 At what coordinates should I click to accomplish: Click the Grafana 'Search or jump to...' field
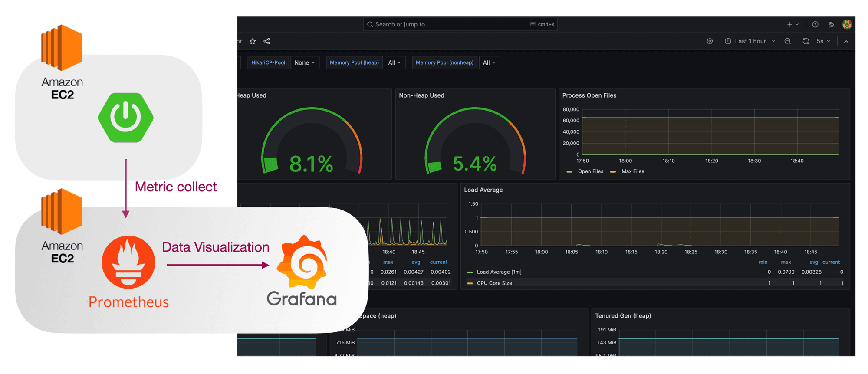click(x=460, y=24)
